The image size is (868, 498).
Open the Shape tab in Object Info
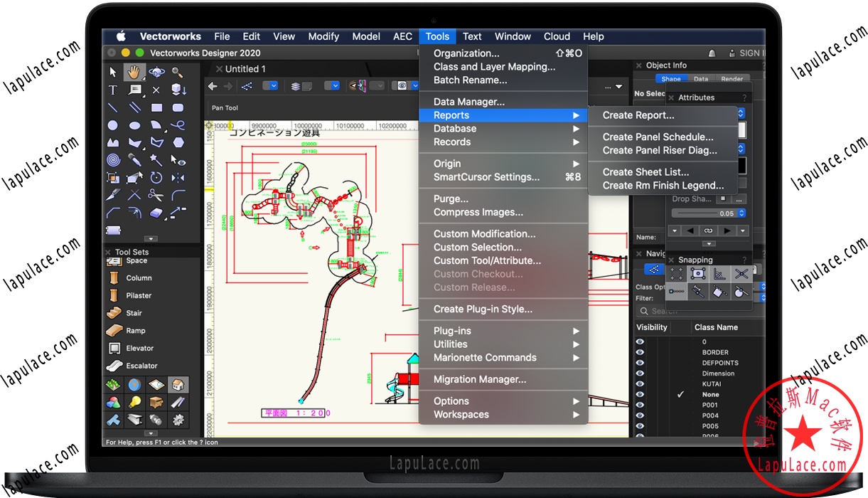[x=671, y=79]
